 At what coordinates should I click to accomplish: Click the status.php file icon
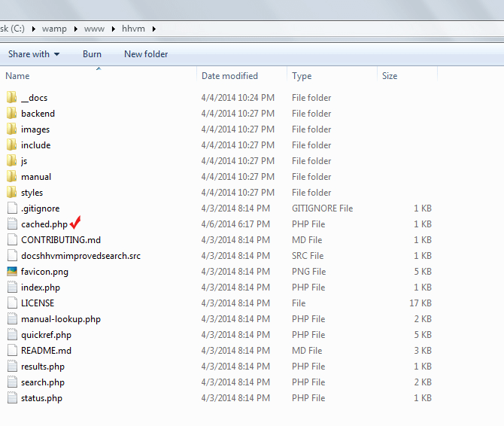12,397
